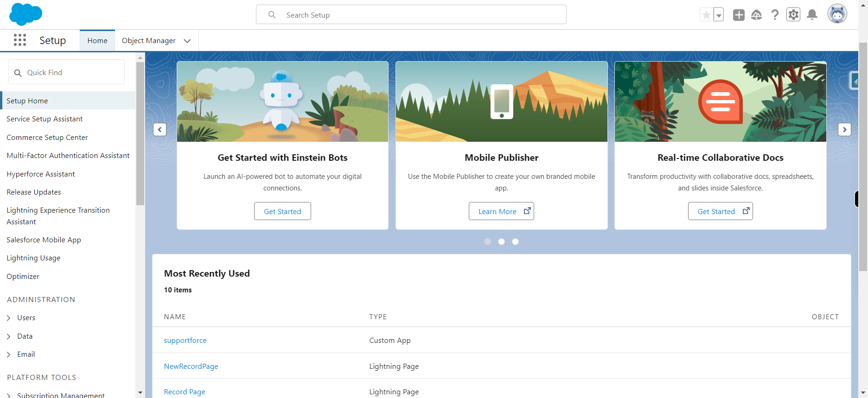Expand the Data section
This screenshot has height=398, width=868.
click(x=8, y=336)
